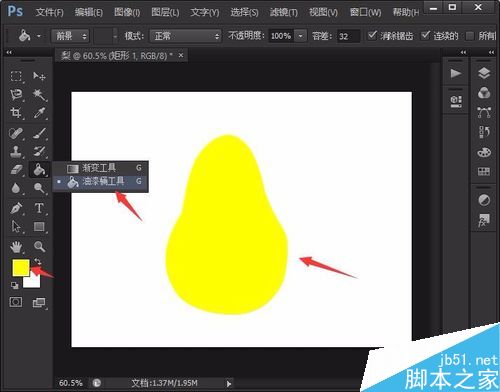Open the status bar info arrow
500x392 pixels.
click(x=229, y=383)
